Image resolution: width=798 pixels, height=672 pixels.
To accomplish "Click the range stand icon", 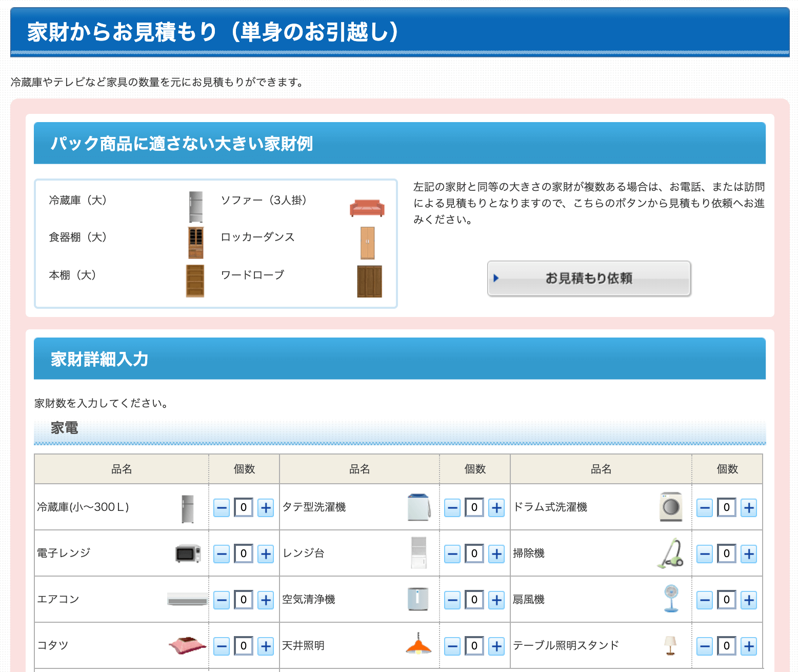I will (419, 552).
